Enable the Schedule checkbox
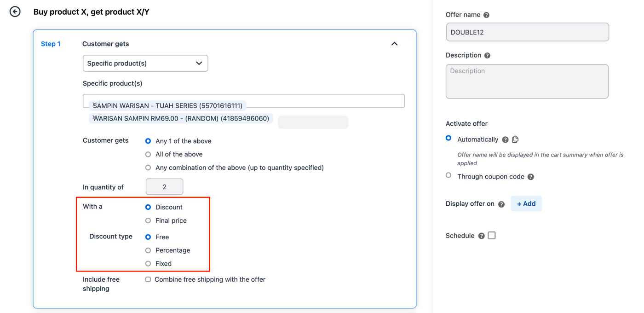Image resolution: width=644 pixels, height=313 pixels. pyautogui.click(x=492, y=236)
